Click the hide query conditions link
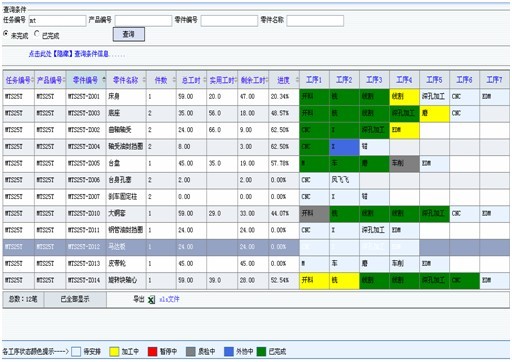 coord(69,54)
